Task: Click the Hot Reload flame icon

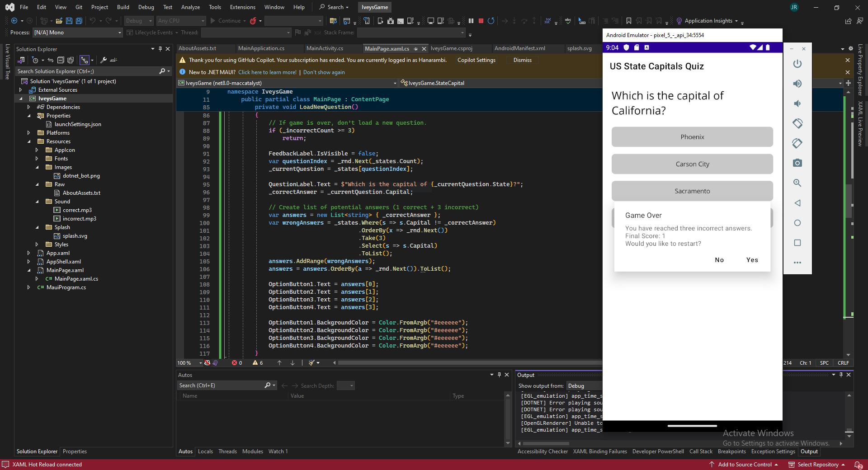Action: 253,21
